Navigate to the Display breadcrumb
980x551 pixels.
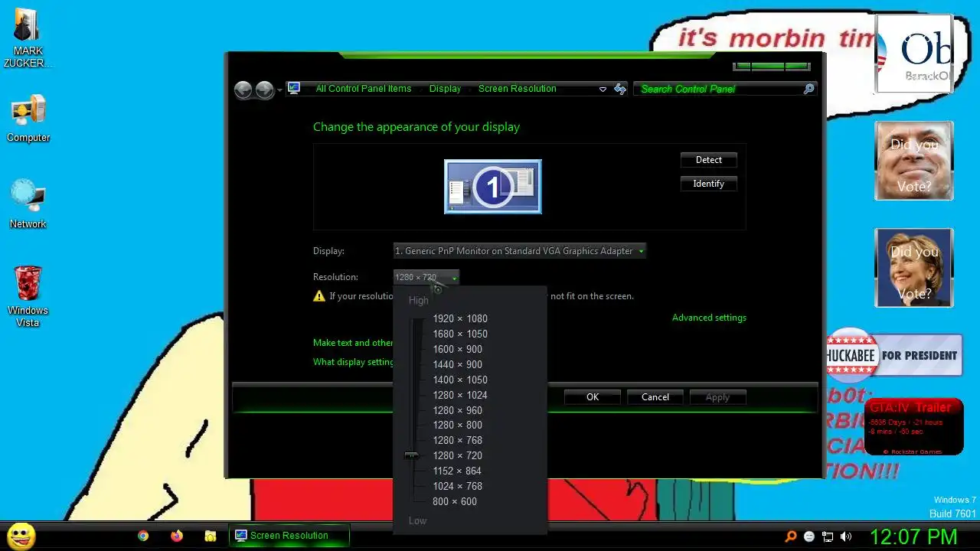tap(445, 89)
